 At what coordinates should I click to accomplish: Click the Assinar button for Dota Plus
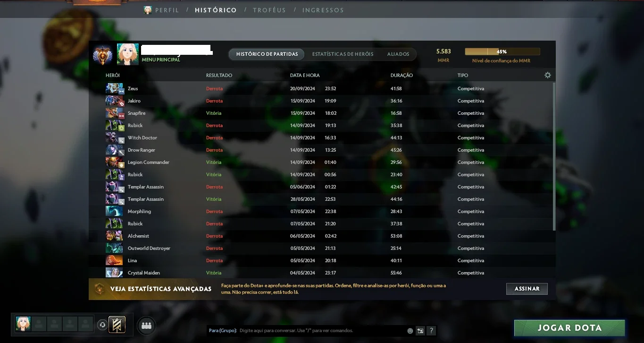[x=527, y=289]
